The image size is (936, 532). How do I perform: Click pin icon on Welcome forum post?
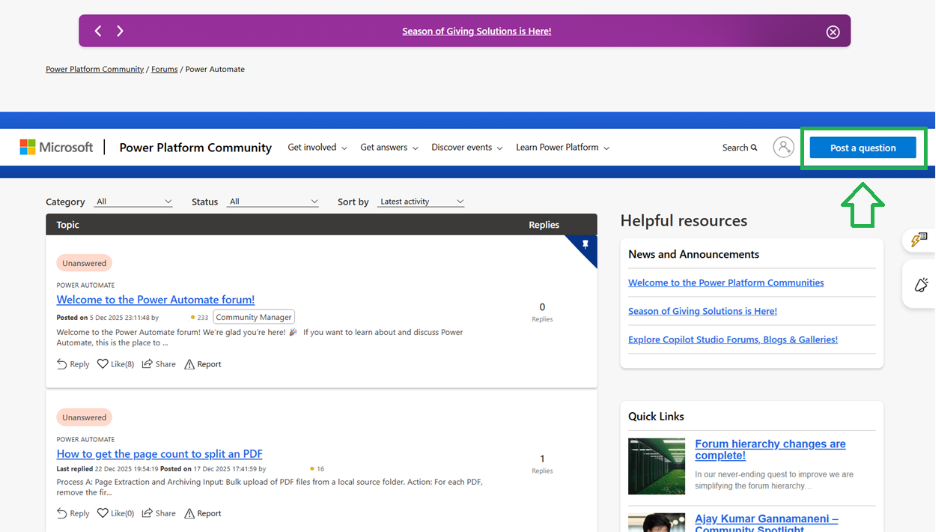585,244
